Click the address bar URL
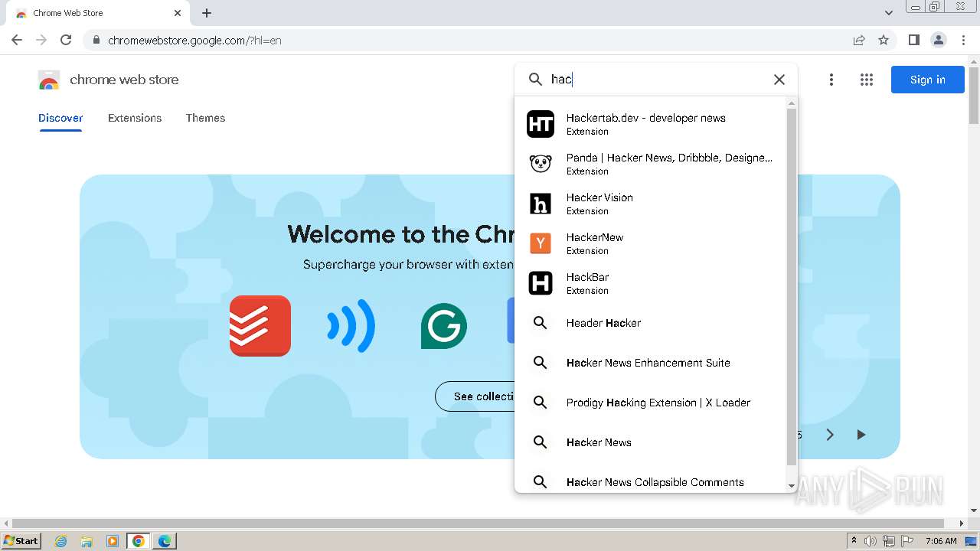 (194, 41)
